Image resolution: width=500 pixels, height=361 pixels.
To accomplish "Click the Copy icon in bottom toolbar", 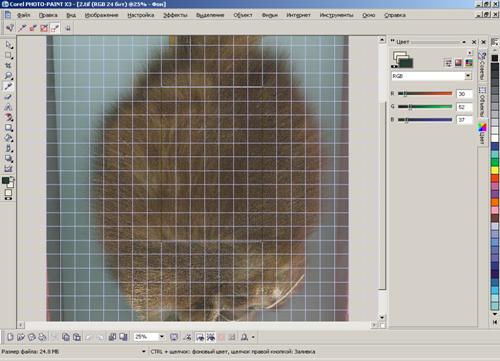I will [66, 337].
